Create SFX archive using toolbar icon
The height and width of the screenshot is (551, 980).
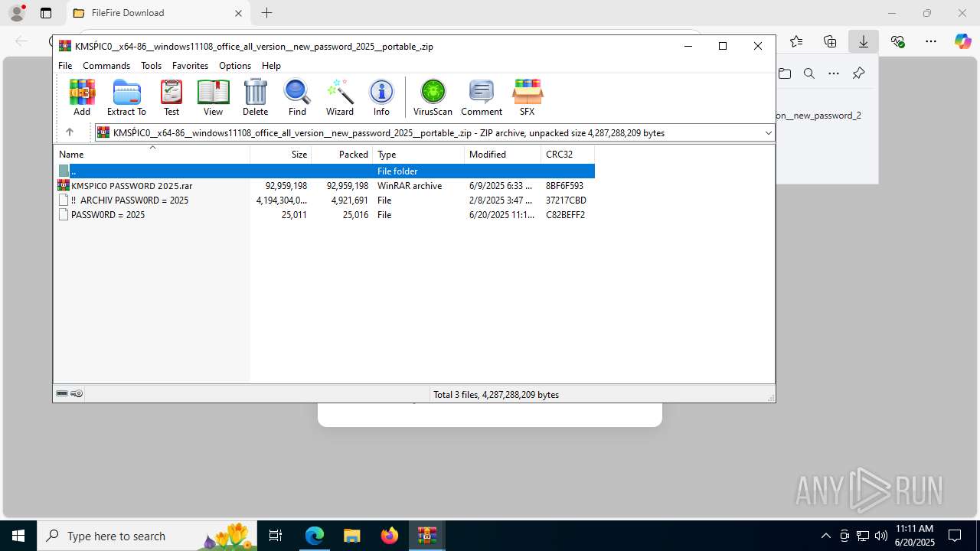tap(527, 97)
